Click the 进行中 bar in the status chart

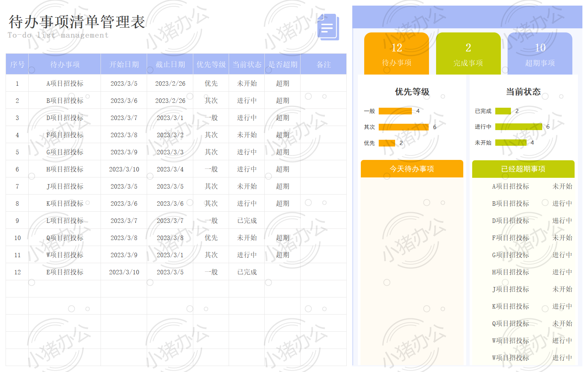coord(519,127)
